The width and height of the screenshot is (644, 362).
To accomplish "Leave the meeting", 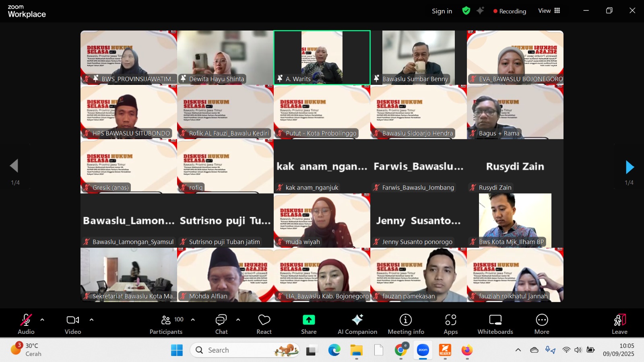I will point(619,324).
